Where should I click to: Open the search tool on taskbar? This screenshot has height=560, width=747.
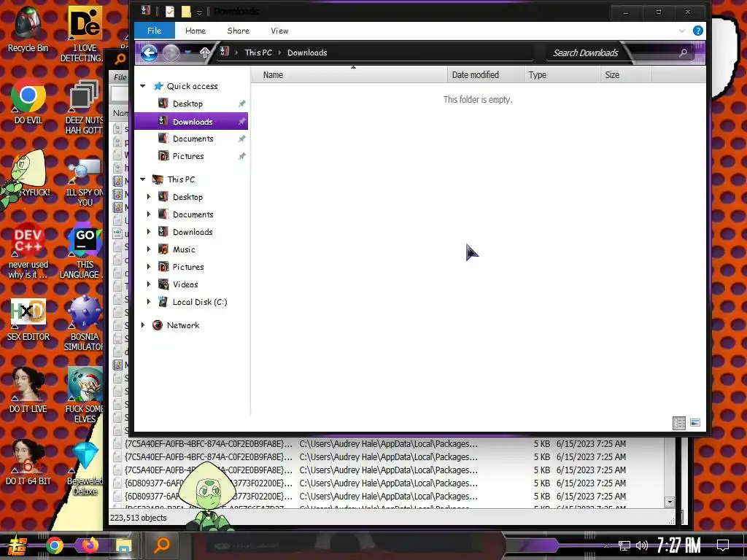[x=162, y=545]
